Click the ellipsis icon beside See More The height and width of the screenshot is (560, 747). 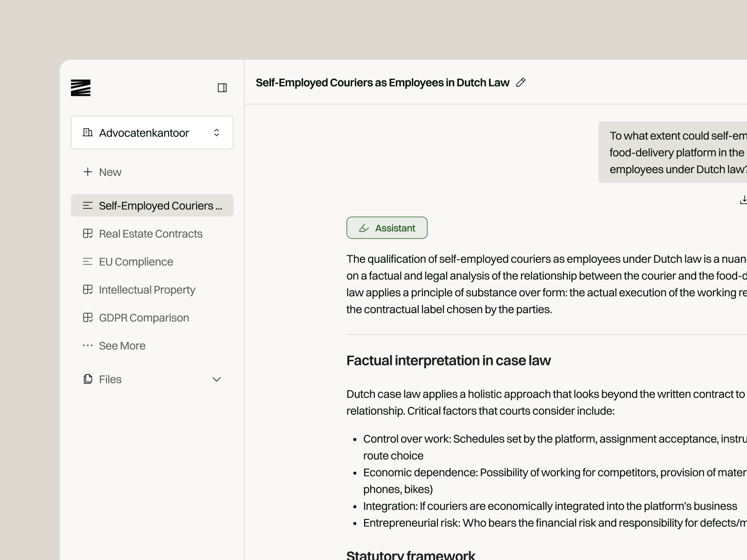point(88,346)
